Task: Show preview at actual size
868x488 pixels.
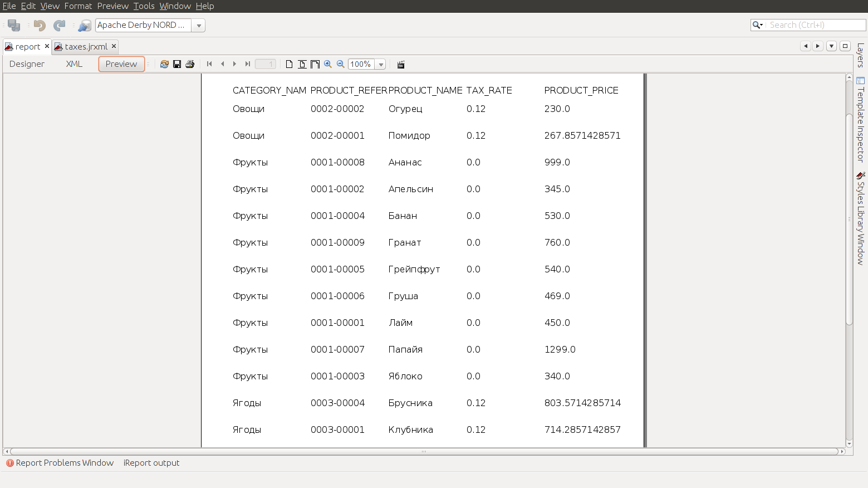Action: point(289,64)
